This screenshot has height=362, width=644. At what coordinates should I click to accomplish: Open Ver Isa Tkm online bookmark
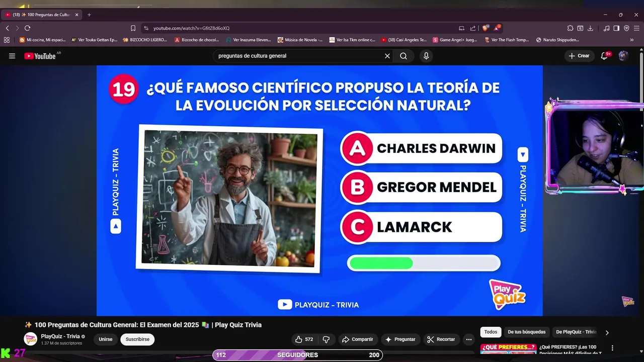(352, 40)
